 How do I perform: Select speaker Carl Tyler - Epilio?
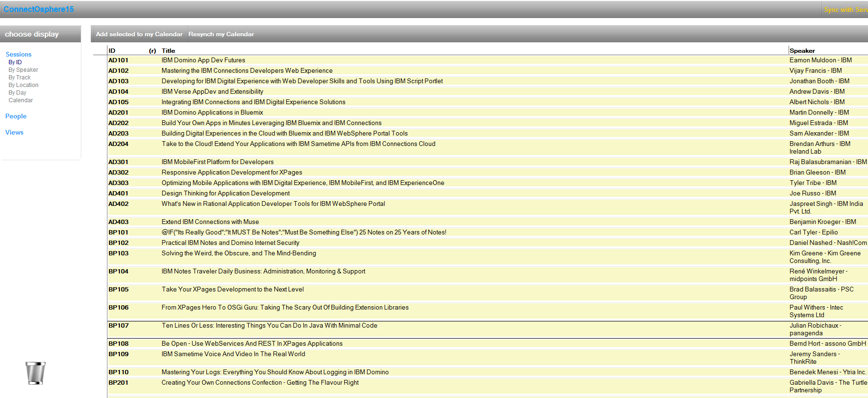[814, 233]
